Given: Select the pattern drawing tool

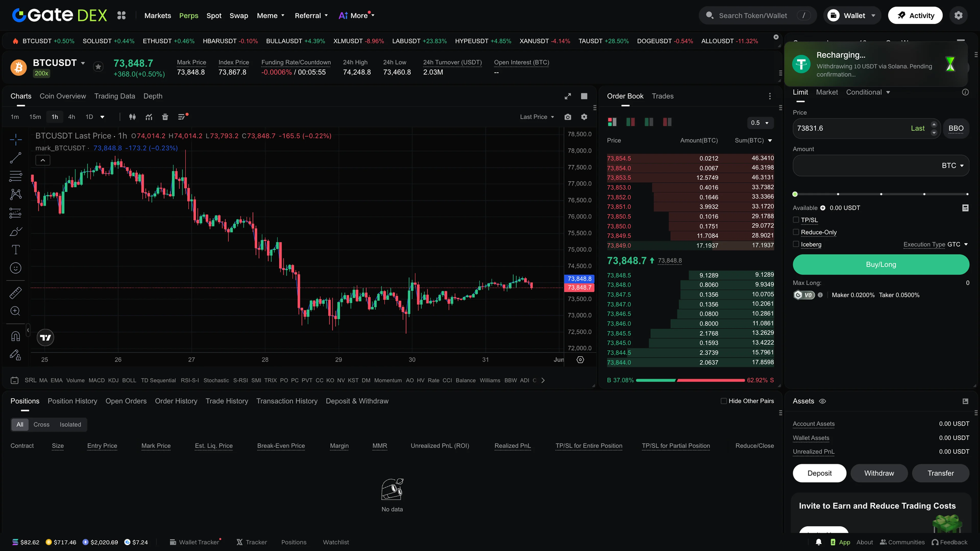Looking at the screenshot, I should (x=16, y=194).
